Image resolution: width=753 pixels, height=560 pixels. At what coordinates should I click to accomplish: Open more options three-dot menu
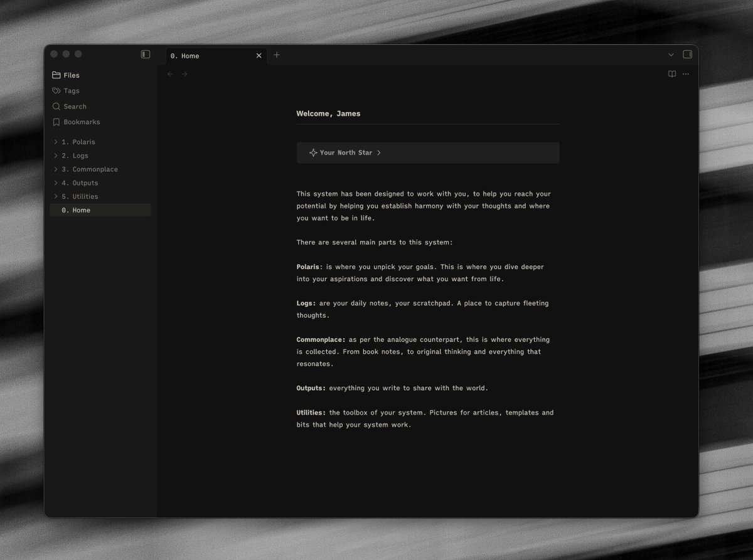point(686,74)
